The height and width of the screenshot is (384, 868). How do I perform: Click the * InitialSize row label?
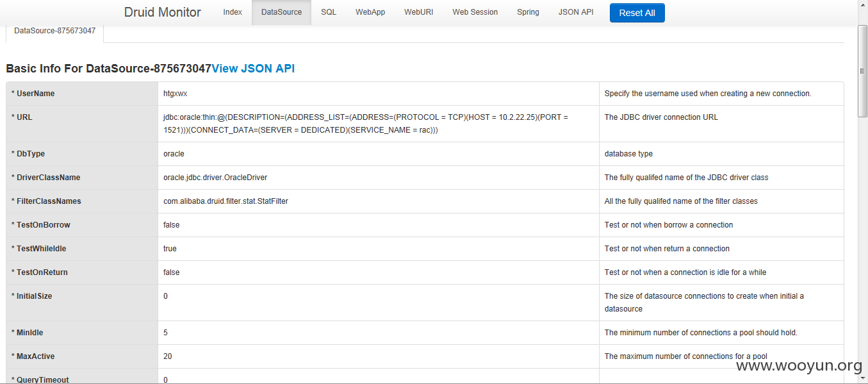[32, 296]
